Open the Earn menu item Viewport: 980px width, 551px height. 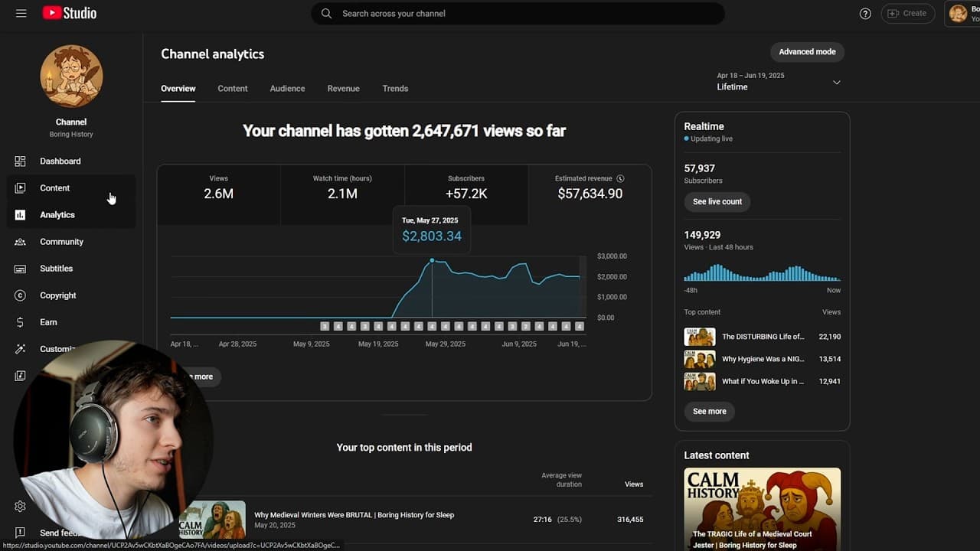click(x=71, y=322)
